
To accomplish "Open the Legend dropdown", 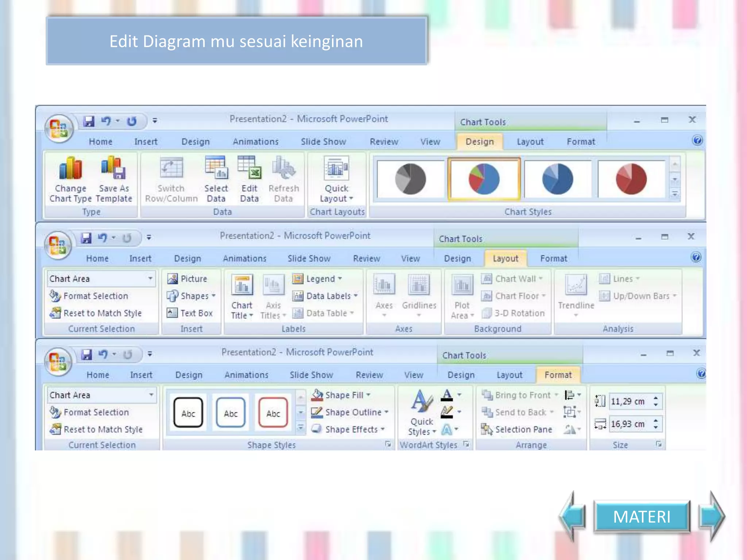I will tap(317, 279).
